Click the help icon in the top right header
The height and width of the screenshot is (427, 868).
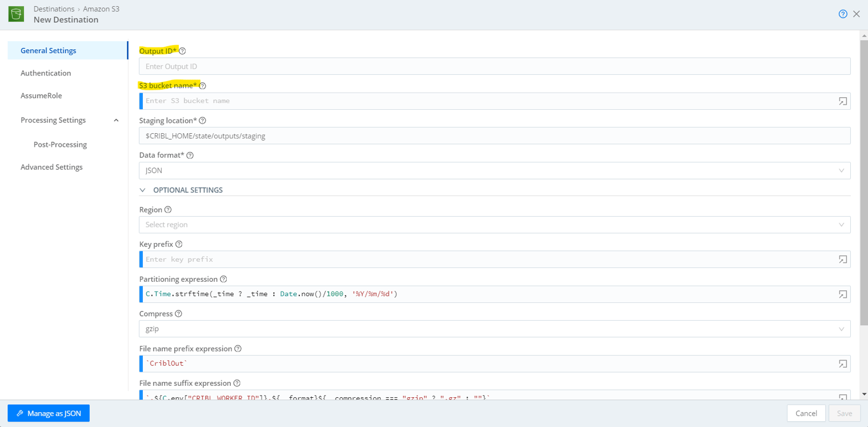(842, 14)
